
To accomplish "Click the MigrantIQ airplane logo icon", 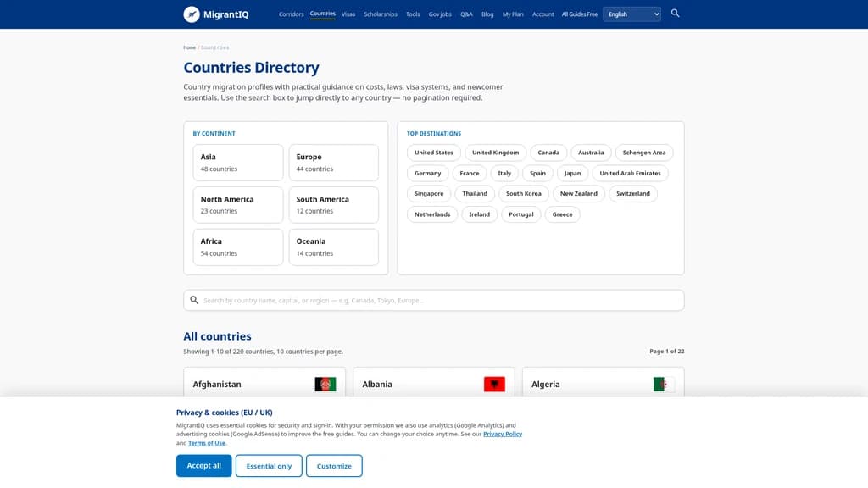I will pyautogui.click(x=192, y=14).
